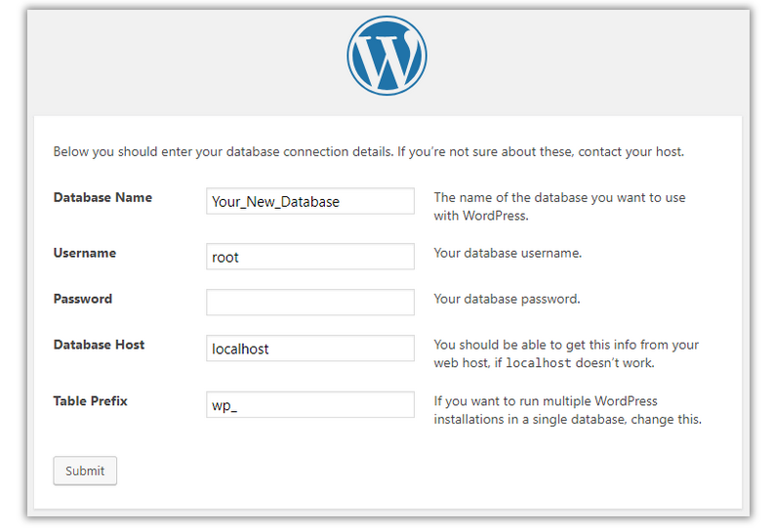
Task: Click the WordPress logo icon
Action: pyautogui.click(x=387, y=56)
